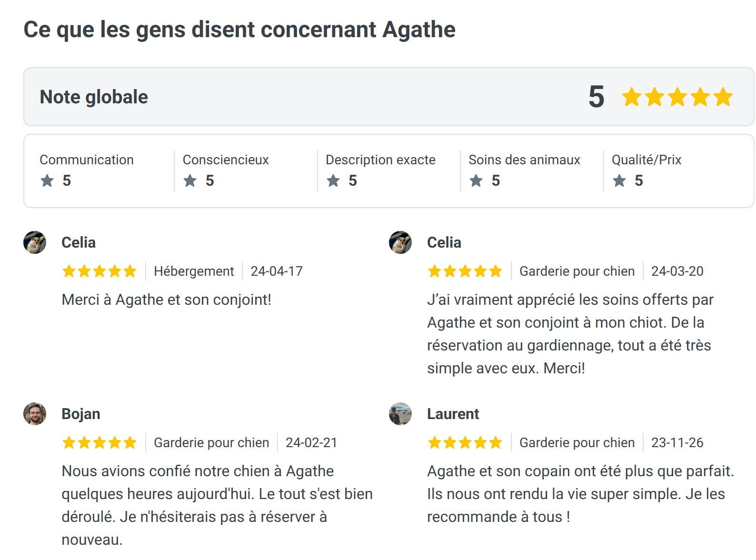Image resolution: width=756 pixels, height=560 pixels.
Task: Click the Description exacte star icon
Action: [x=333, y=181]
